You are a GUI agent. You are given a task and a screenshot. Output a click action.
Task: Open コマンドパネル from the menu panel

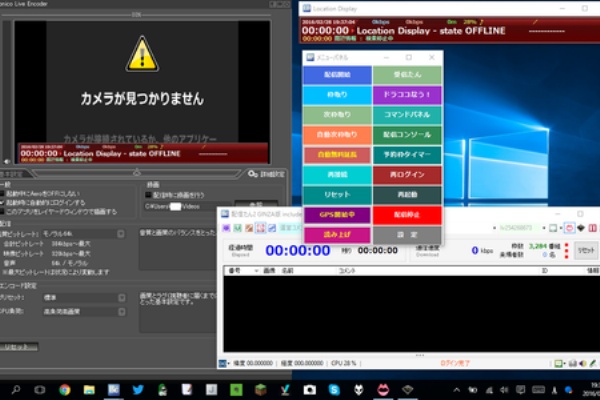point(407,115)
